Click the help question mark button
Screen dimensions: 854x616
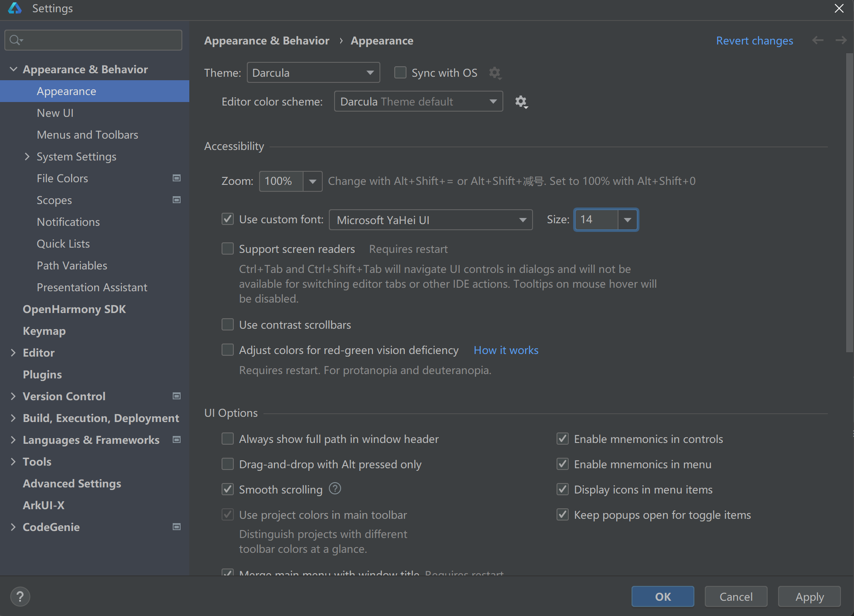pyautogui.click(x=20, y=596)
